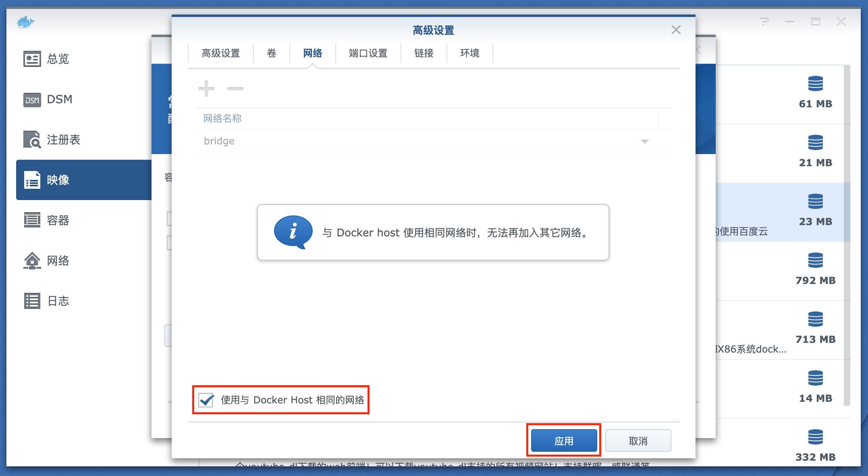Screen dimensions: 868x476
Task: Click the plus add network icon
Action: click(206, 89)
